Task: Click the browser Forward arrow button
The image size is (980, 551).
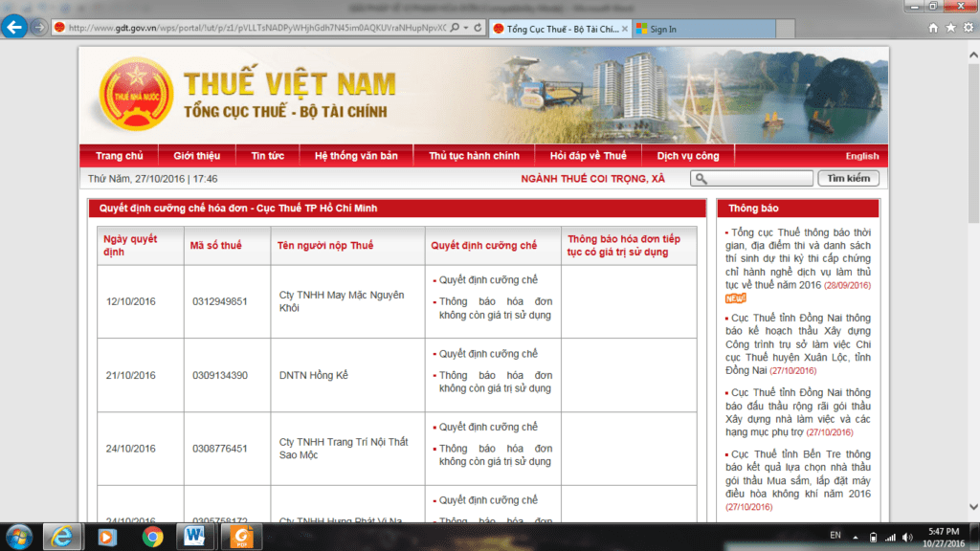Action: [38, 28]
